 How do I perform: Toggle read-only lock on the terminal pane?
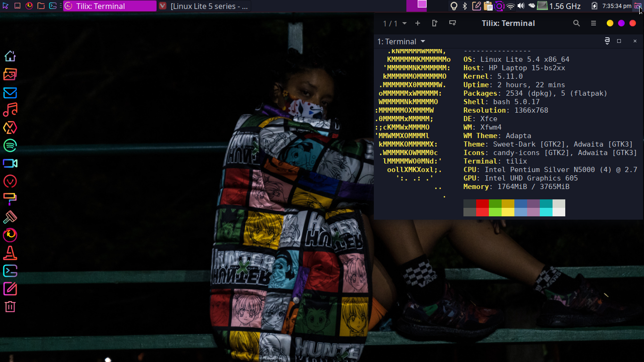click(607, 41)
